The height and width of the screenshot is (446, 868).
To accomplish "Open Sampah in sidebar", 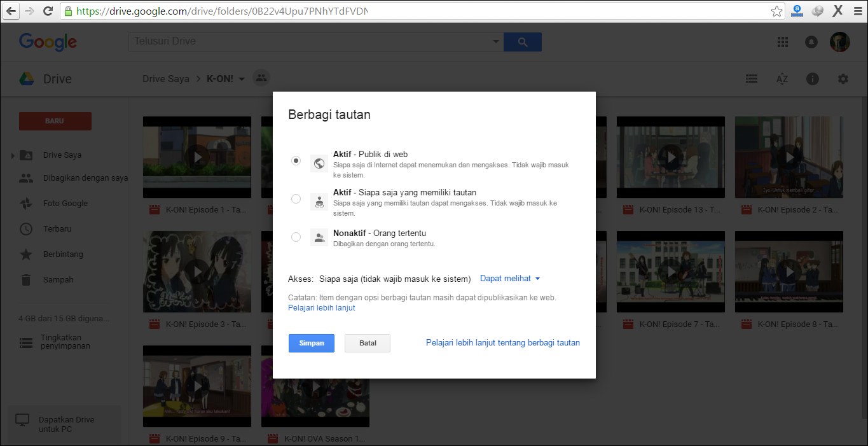I will [59, 280].
